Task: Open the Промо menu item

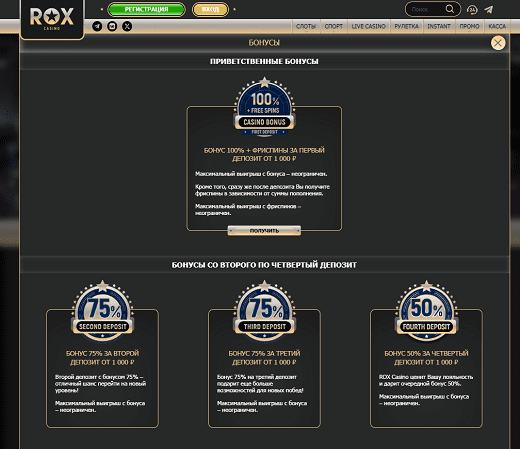Action: coord(469,26)
